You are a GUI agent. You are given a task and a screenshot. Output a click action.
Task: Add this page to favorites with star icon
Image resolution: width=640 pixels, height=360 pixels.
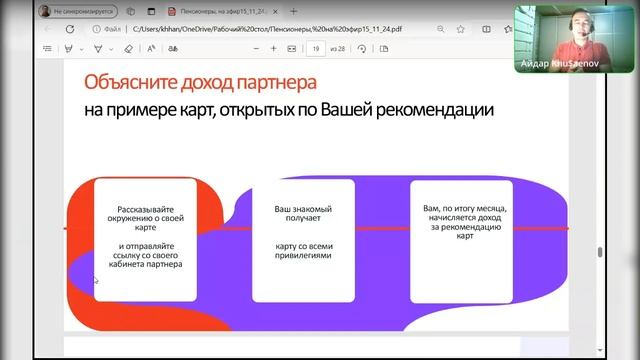(461, 29)
